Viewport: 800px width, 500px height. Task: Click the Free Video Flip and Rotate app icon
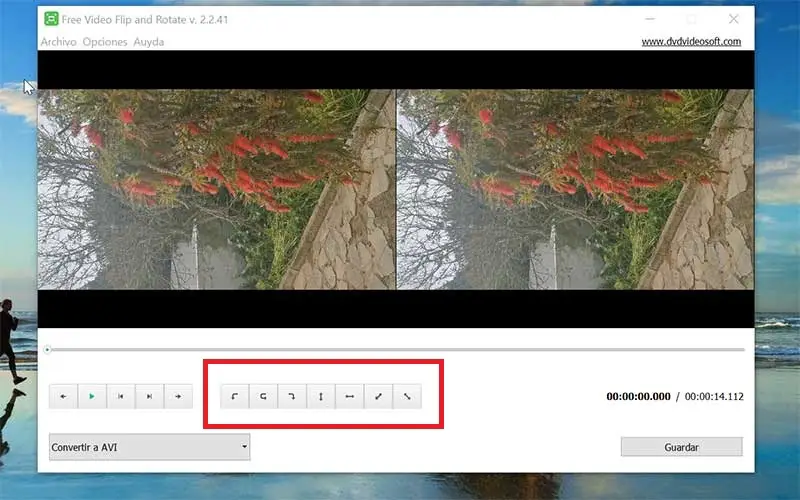[x=51, y=19]
